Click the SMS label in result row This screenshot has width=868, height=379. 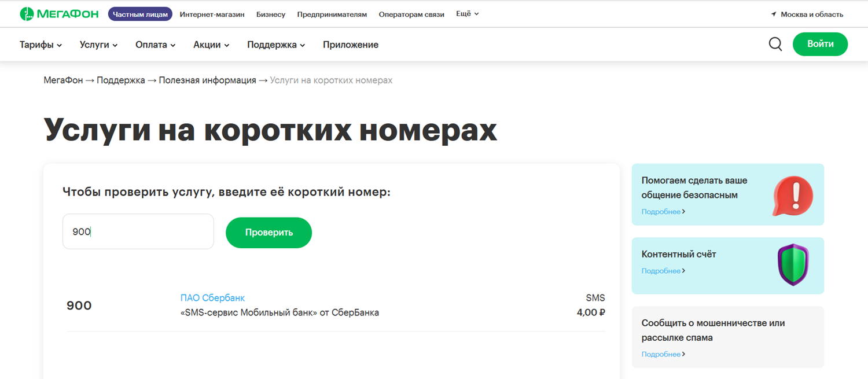(595, 298)
